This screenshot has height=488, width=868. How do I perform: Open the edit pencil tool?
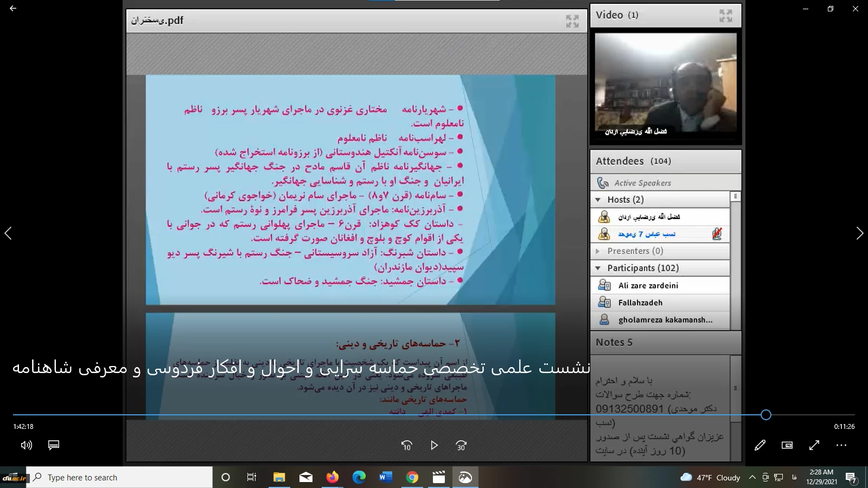(x=760, y=445)
